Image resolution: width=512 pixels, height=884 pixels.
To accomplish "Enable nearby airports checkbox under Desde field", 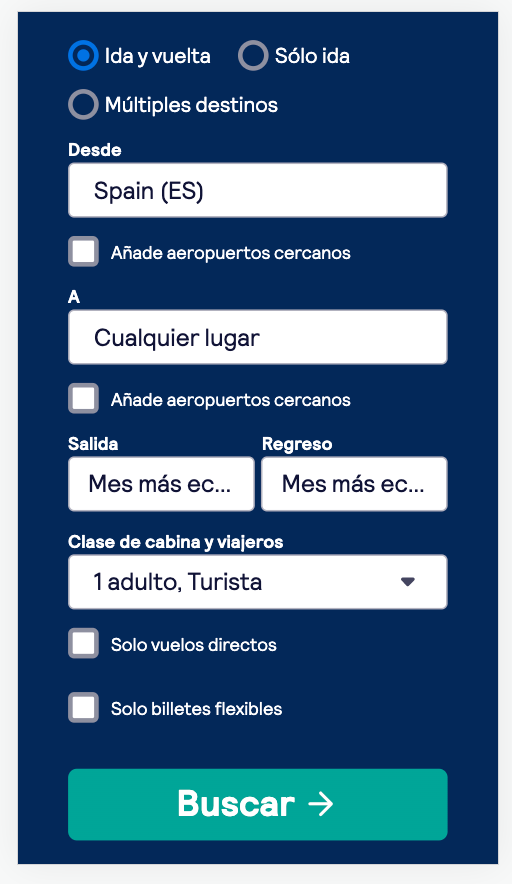I will point(83,251).
